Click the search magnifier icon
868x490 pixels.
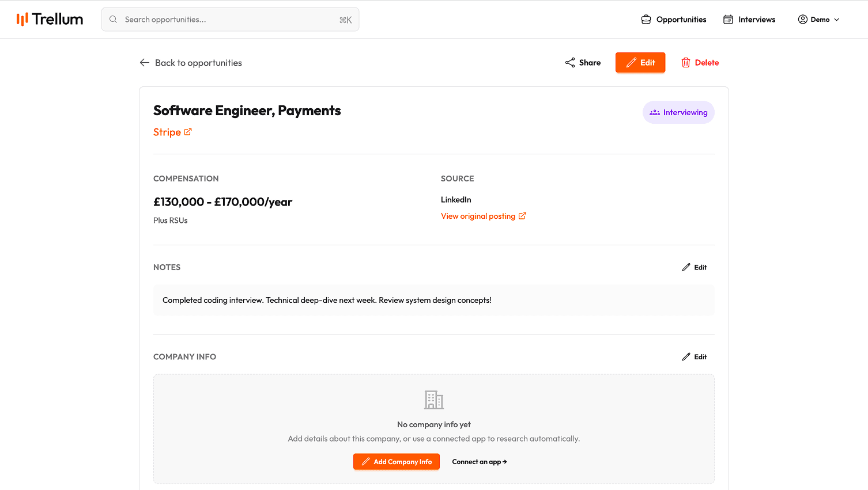coord(114,20)
